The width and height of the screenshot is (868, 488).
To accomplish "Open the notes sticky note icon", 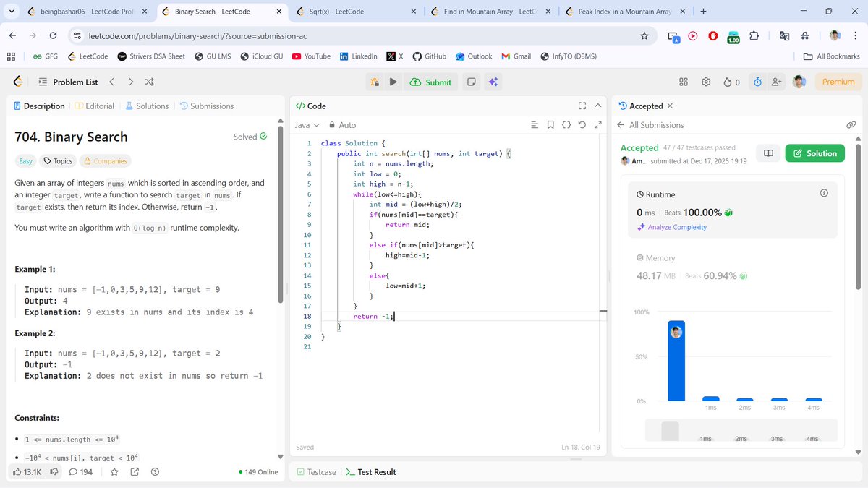I will (471, 82).
